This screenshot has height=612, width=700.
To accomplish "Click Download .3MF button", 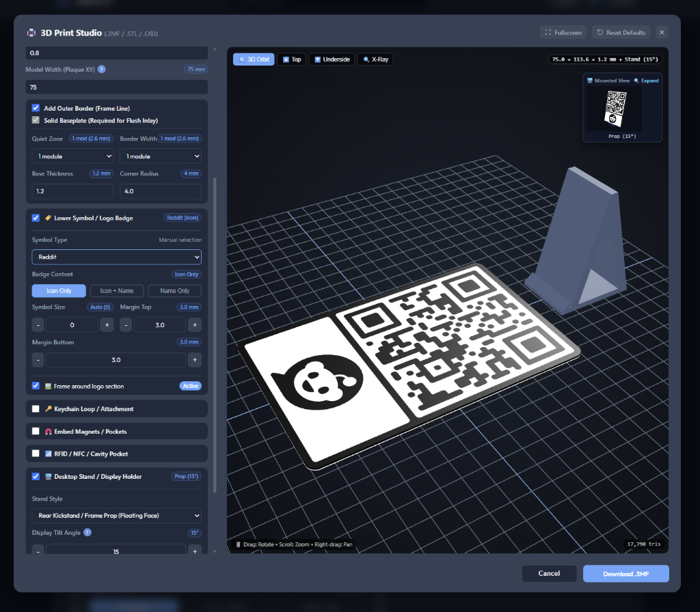I will tap(626, 574).
